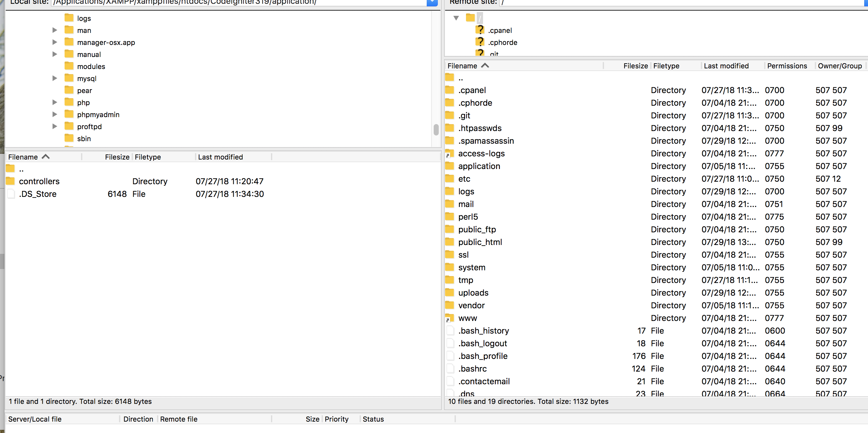Click the www symlink folder icon
Viewport: 868px width, 433px height.
[450, 318]
